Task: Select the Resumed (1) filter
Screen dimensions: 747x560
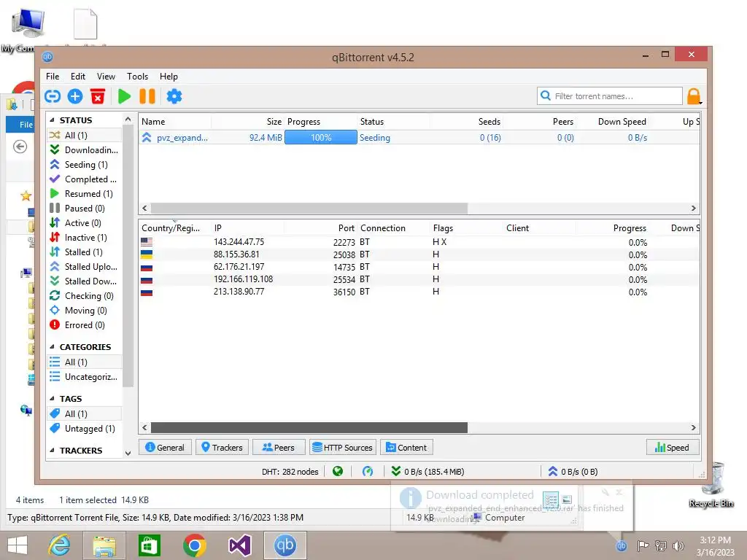Action: (85, 194)
